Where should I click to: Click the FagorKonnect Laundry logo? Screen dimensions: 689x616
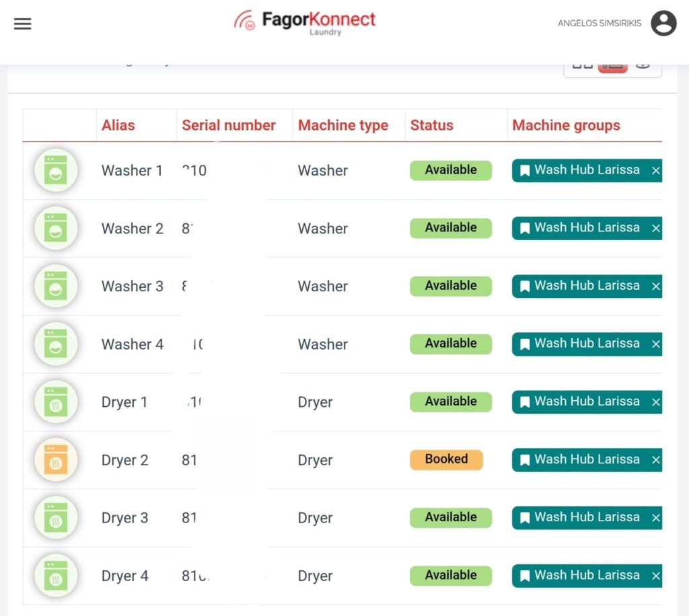pyautogui.click(x=305, y=22)
